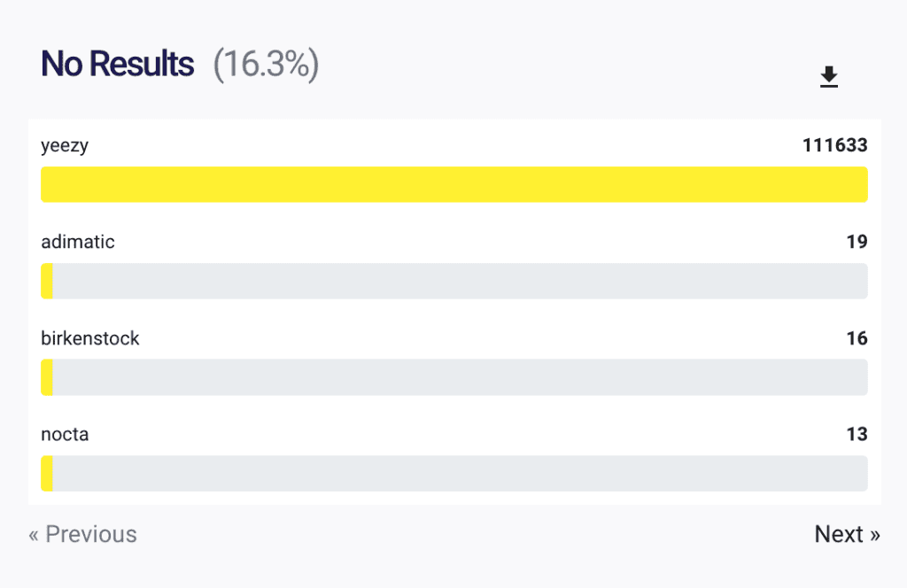
Task: Go to the Next page of results
Action: tap(847, 534)
